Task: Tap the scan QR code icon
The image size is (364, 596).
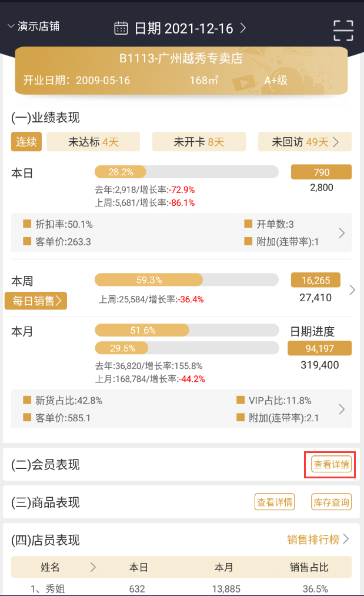Action: click(343, 28)
